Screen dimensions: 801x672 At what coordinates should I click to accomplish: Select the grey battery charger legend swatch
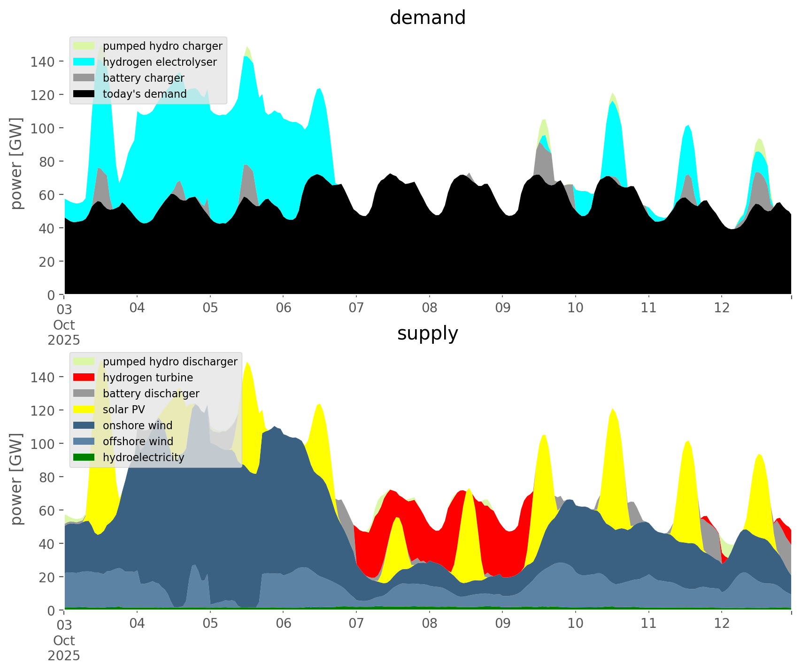(x=84, y=78)
